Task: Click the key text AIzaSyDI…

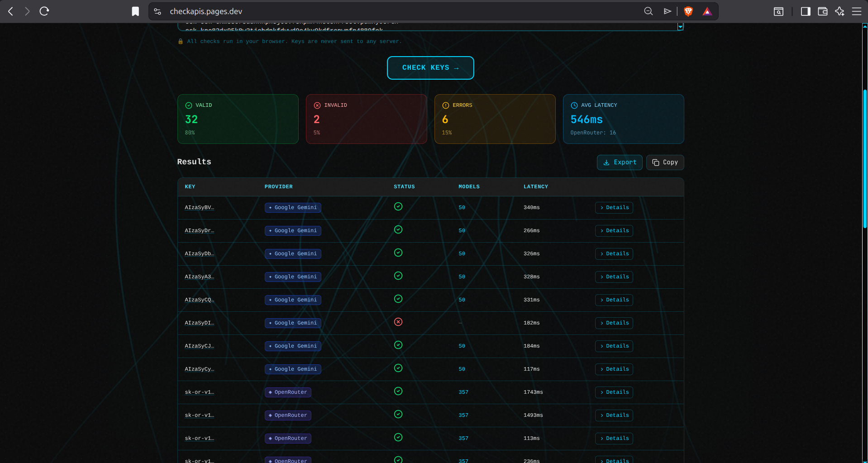Action: [x=200, y=323]
